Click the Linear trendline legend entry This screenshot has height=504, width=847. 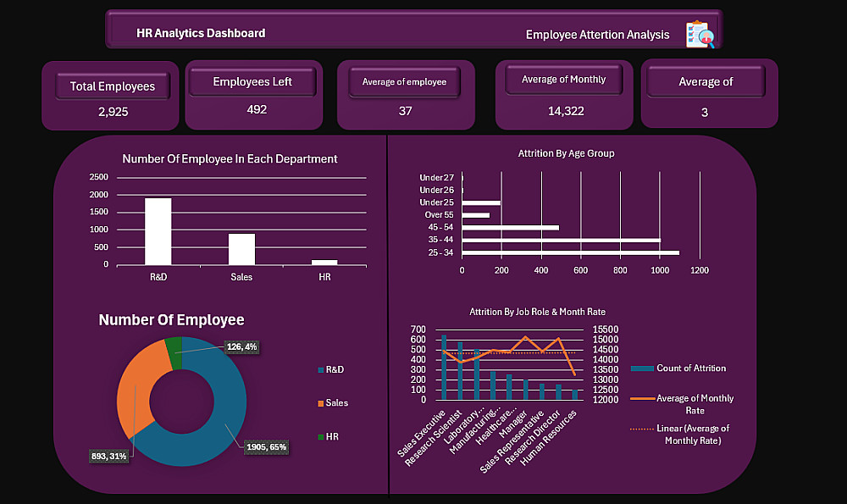tap(680, 435)
